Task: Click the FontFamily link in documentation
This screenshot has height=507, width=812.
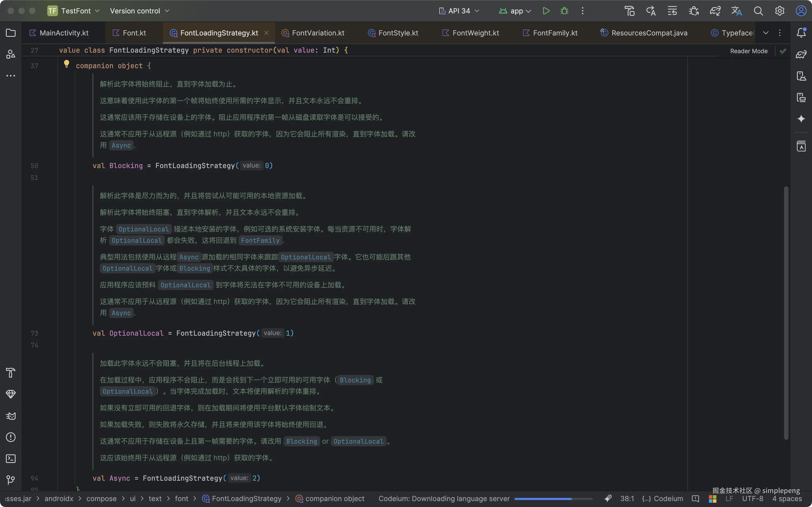Action: [x=260, y=240]
